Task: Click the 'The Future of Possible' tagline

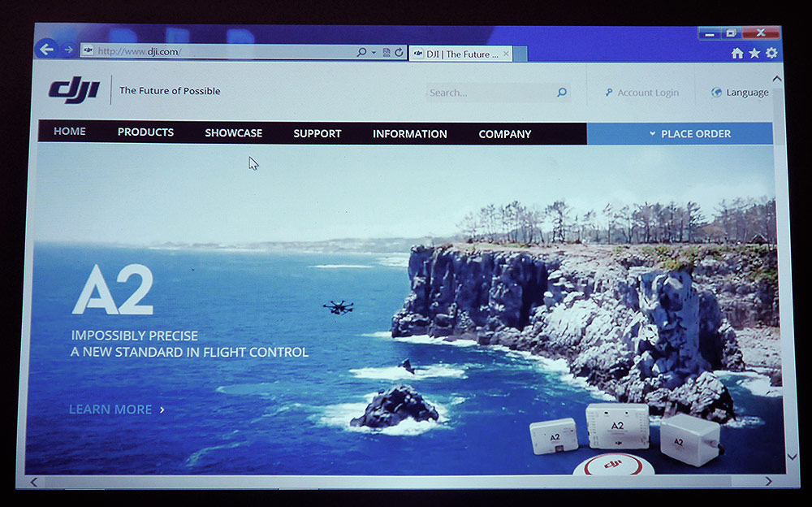Action: click(170, 91)
